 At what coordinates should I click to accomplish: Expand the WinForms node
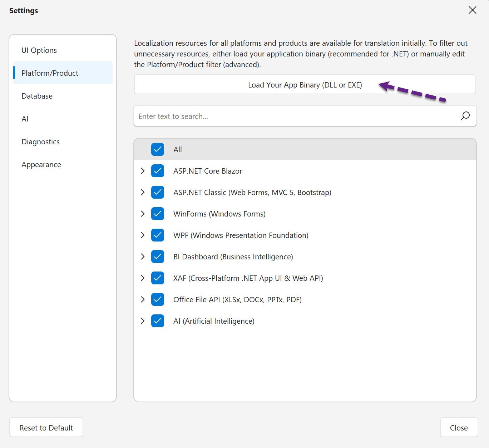coord(143,214)
